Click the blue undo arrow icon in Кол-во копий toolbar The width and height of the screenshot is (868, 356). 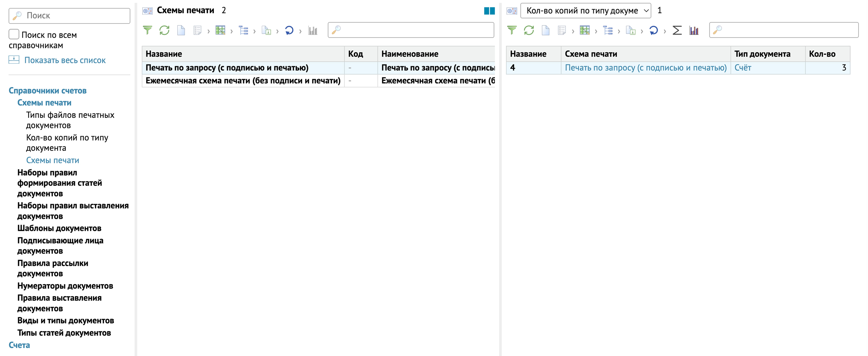pyautogui.click(x=654, y=30)
